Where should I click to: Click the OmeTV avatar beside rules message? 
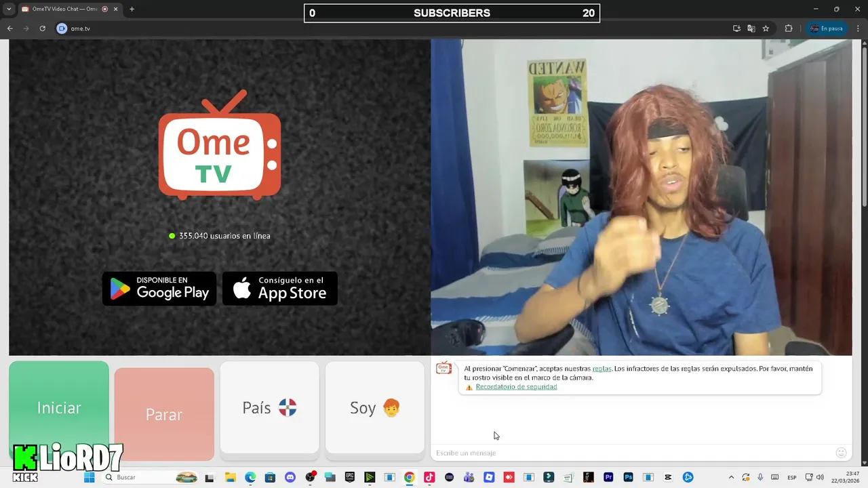coord(443,368)
